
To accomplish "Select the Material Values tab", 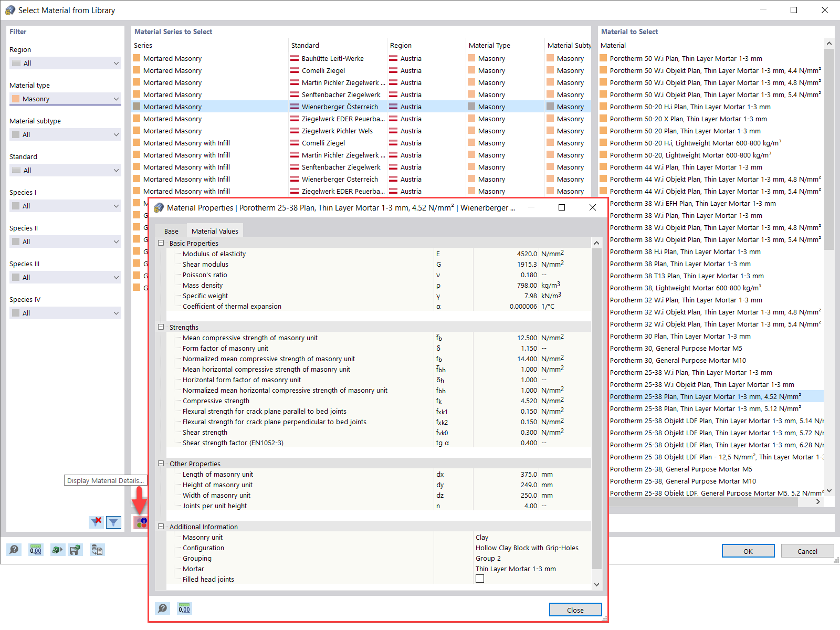I will click(215, 231).
